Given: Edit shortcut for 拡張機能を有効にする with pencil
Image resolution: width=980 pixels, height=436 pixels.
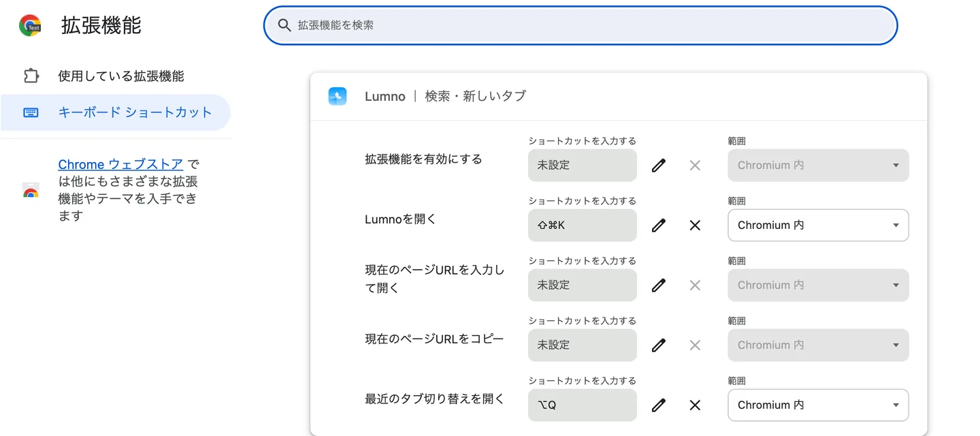Looking at the screenshot, I should pyautogui.click(x=658, y=166).
